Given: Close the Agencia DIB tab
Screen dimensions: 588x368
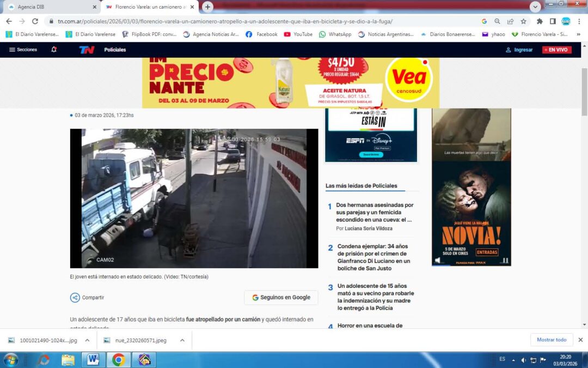Looking at the screenshot, I should [x=94, y=7].
